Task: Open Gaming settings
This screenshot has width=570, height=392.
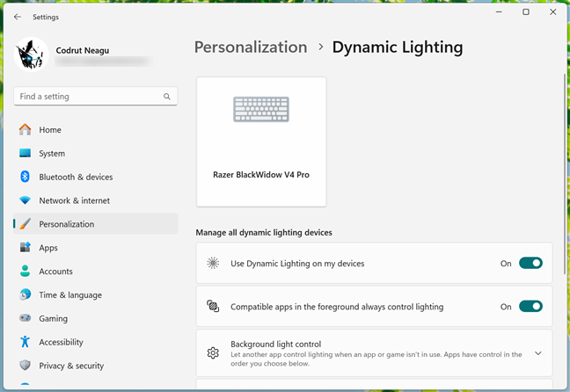Action: [x=96, y=318]
